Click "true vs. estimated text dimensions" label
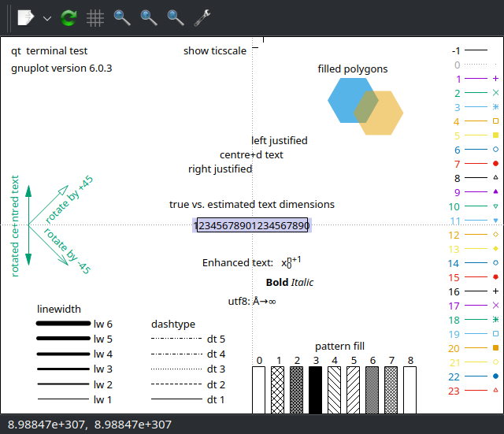Screen dimensions: 504x434 pyautogui.click(x=252, y=205)
